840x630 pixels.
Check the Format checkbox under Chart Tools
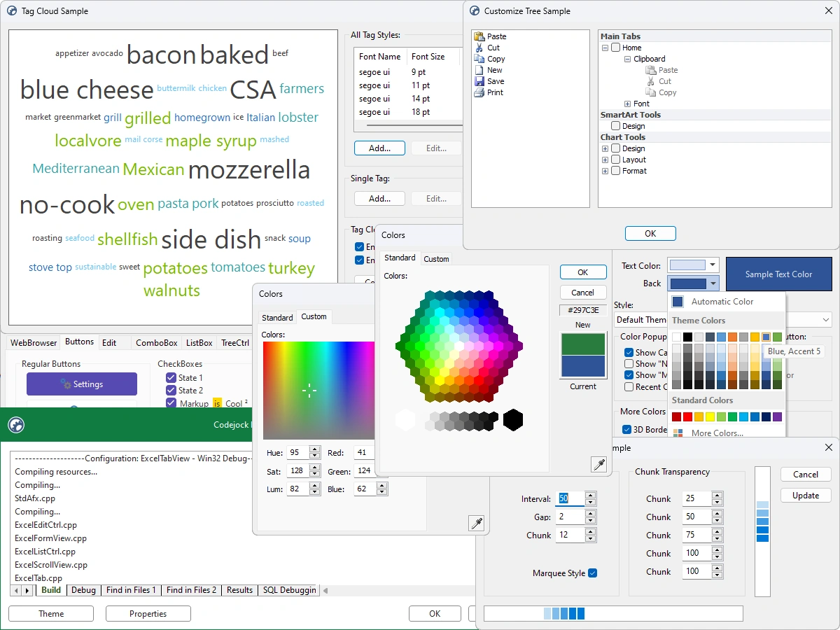pyautogui.click(x=615, y=171)
